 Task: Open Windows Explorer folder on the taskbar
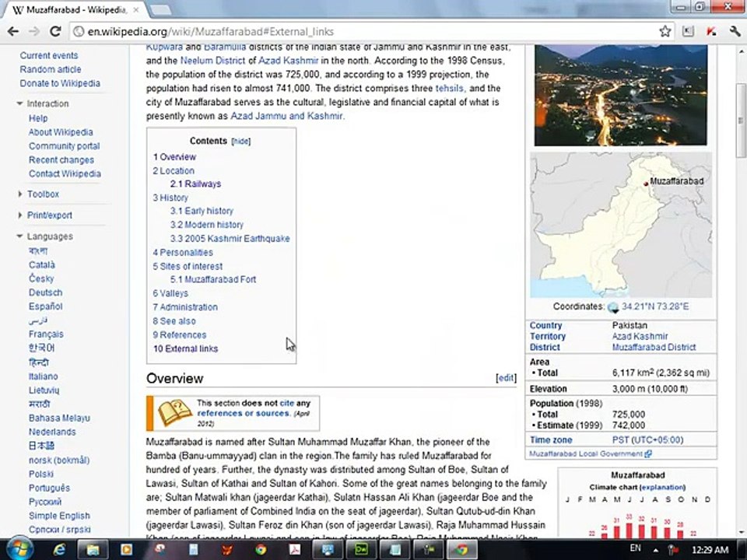pyautogui.click(x=93, y=550)
